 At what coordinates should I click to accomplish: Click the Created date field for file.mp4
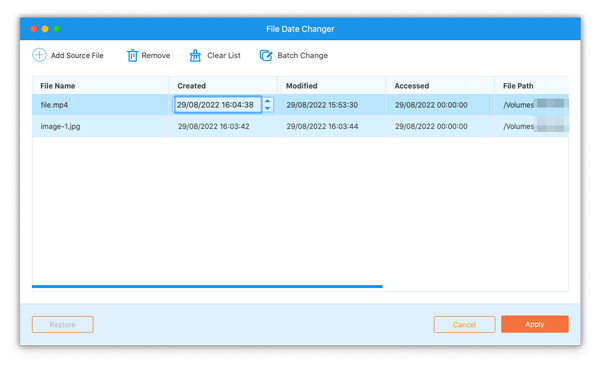(x=218, y=104)
